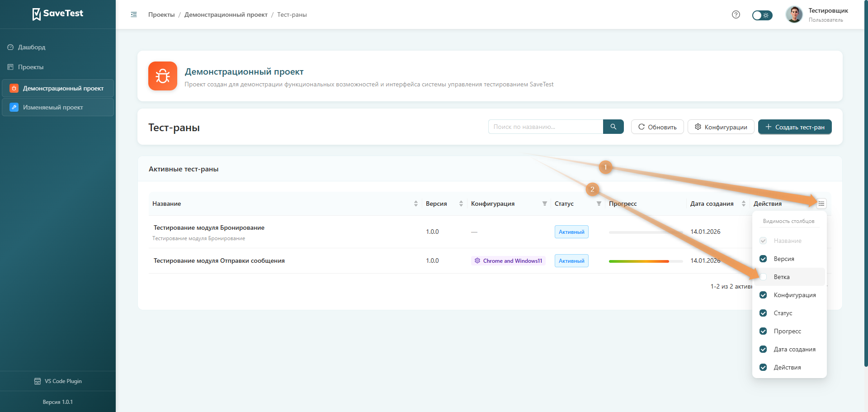
Task: Click the SaveTest logo
Action: [58, 14]
